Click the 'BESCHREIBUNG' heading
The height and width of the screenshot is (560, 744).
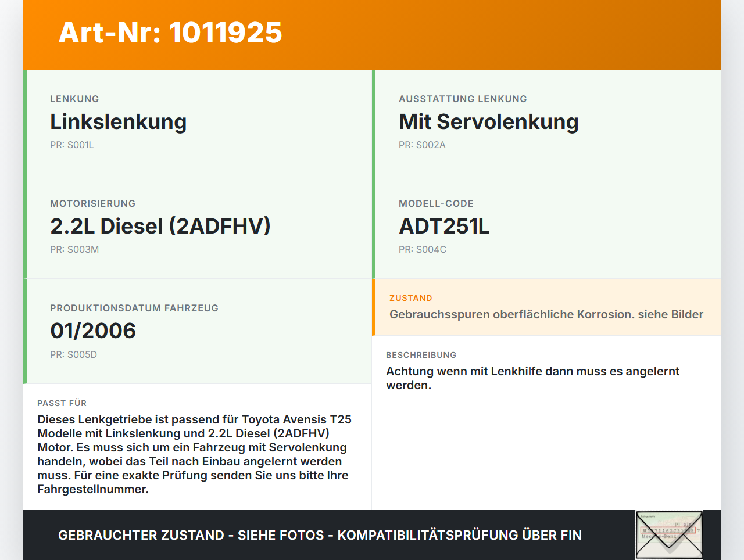point(421,355)
